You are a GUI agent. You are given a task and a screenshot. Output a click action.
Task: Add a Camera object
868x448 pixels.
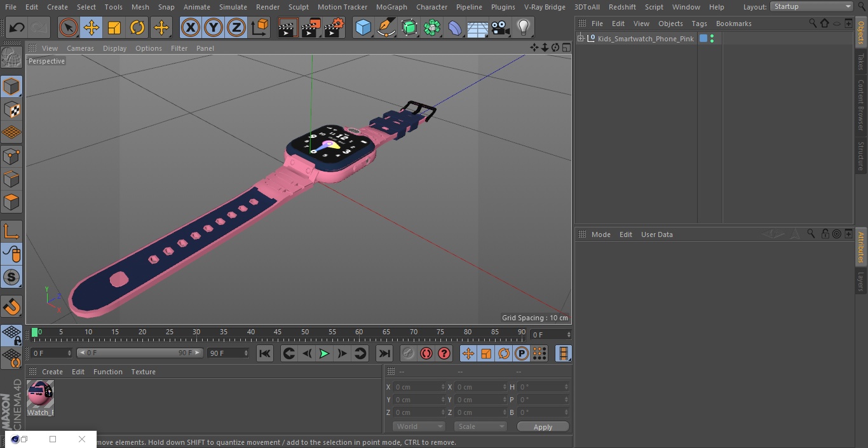[501, 27]
